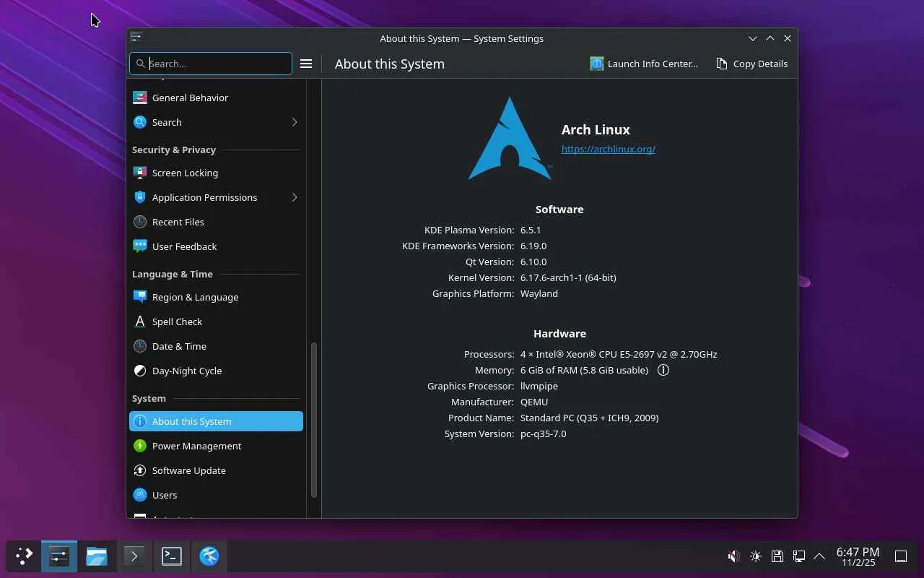924x578 pixels.
Task: Click the disk save tray icon
Action: (x=777, y=556)
